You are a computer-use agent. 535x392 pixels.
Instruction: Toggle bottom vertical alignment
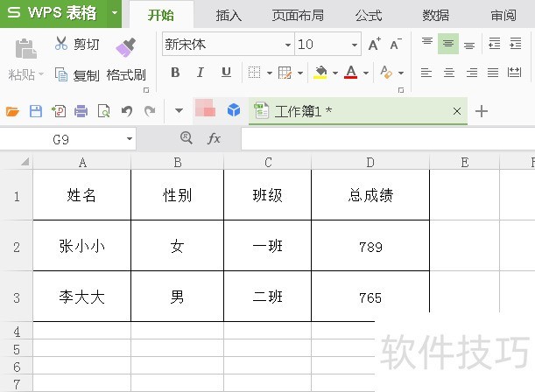(469, 45)
